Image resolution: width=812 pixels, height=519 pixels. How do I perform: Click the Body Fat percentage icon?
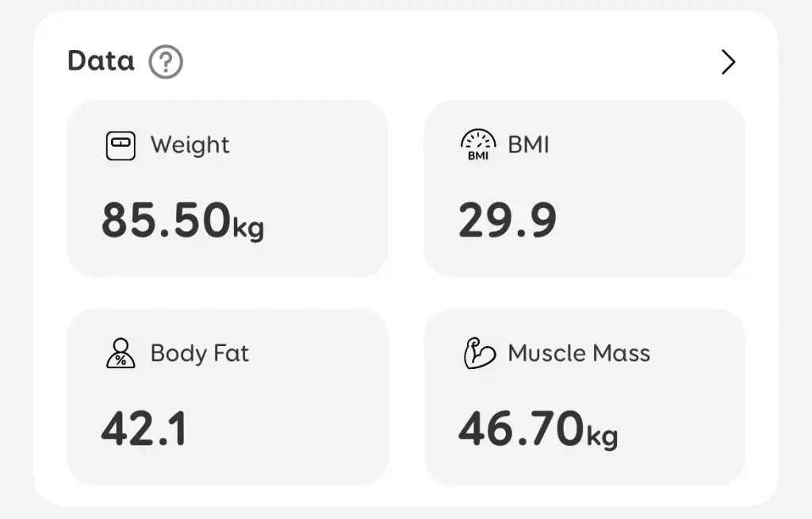121,353
